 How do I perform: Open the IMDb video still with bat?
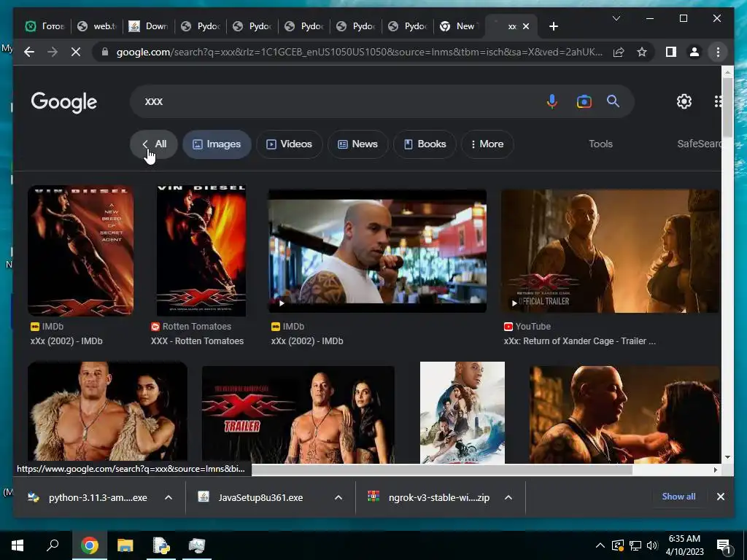[377, 251]
